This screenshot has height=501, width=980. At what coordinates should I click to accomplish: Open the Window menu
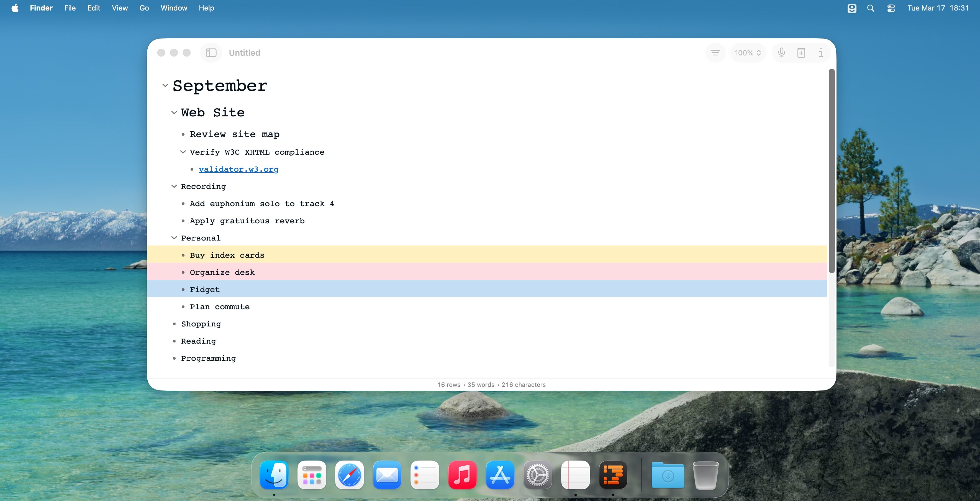(x=173, y=8)
